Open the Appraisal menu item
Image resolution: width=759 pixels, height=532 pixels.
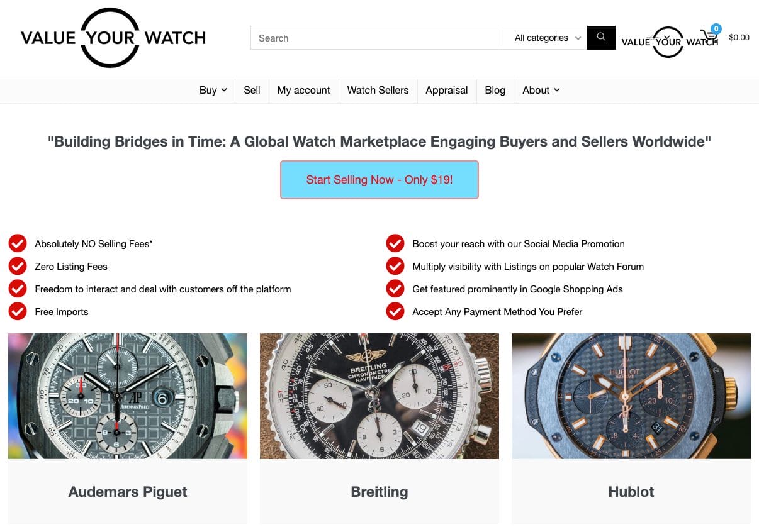(447, 90)
